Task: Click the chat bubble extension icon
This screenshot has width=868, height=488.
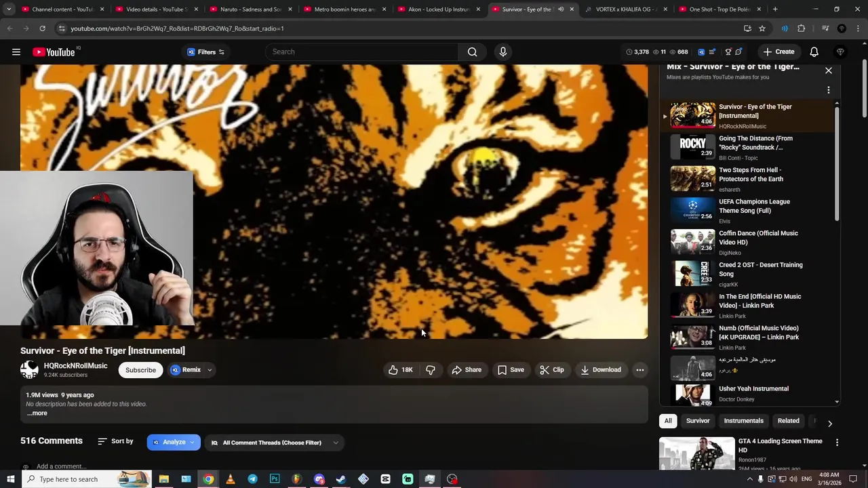Action: (738, 52)
